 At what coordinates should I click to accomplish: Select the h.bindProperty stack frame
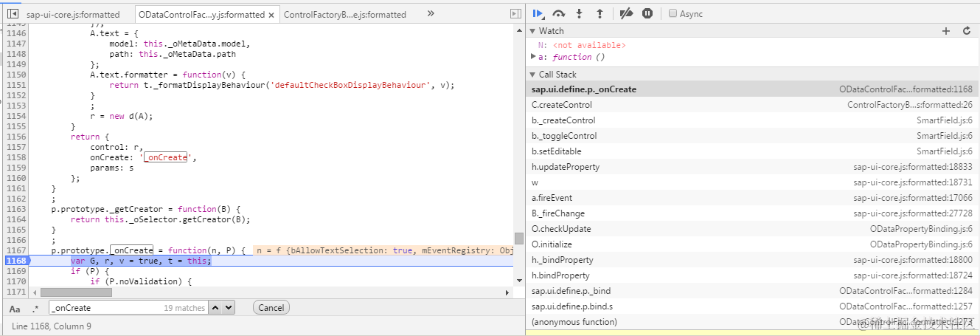[x=752, y=275]
